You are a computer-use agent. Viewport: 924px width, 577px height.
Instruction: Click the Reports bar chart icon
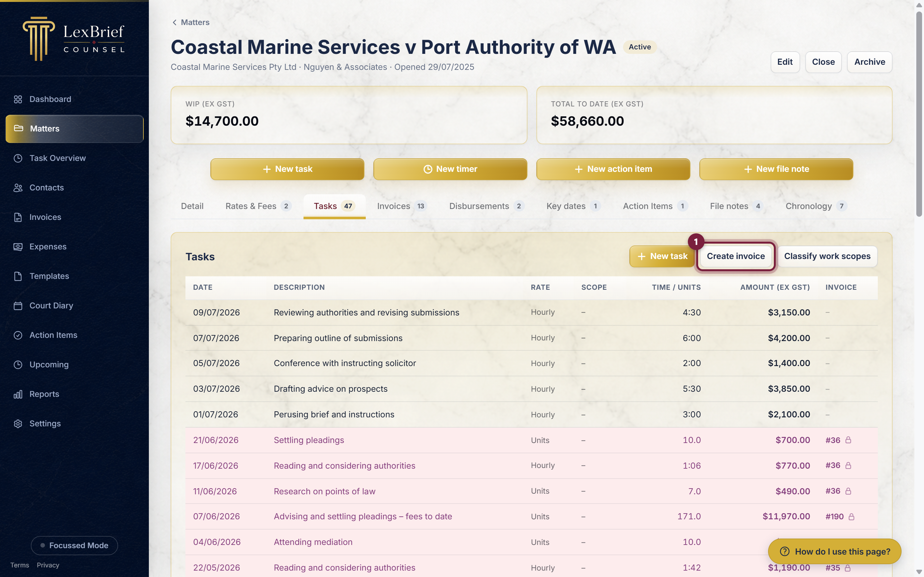tap(18, 394)
